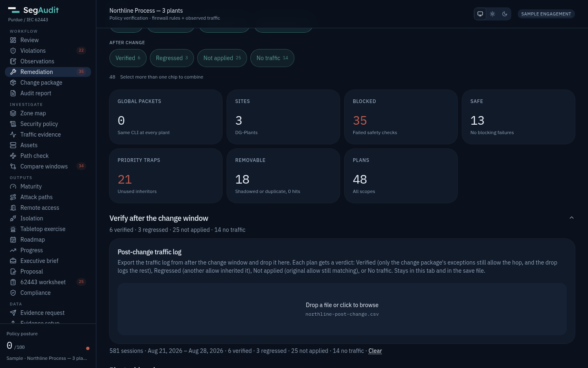This screenshot has width=588, height=368.
Task: Click the Zone map layers icon
Action: pos(13,113)
